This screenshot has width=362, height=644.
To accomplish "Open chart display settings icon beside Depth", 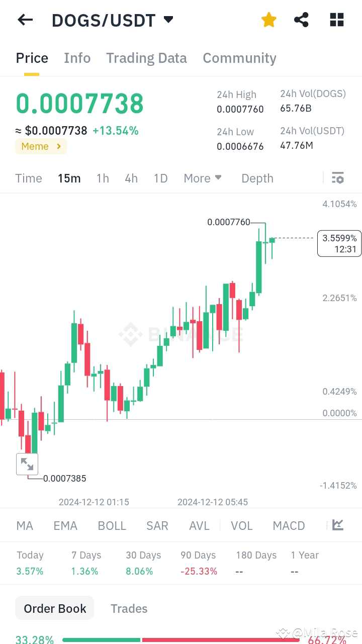I will pyautogui.click(x=337, y=177).
